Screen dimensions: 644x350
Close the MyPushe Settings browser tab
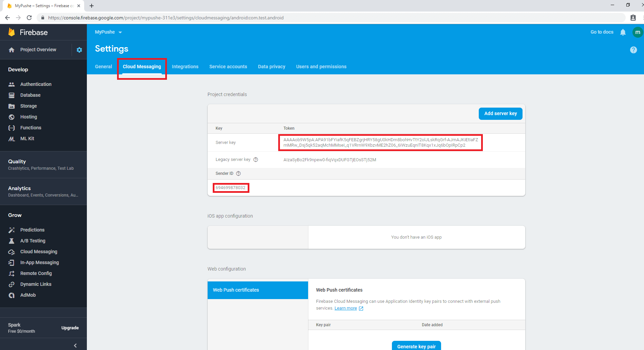79,6
